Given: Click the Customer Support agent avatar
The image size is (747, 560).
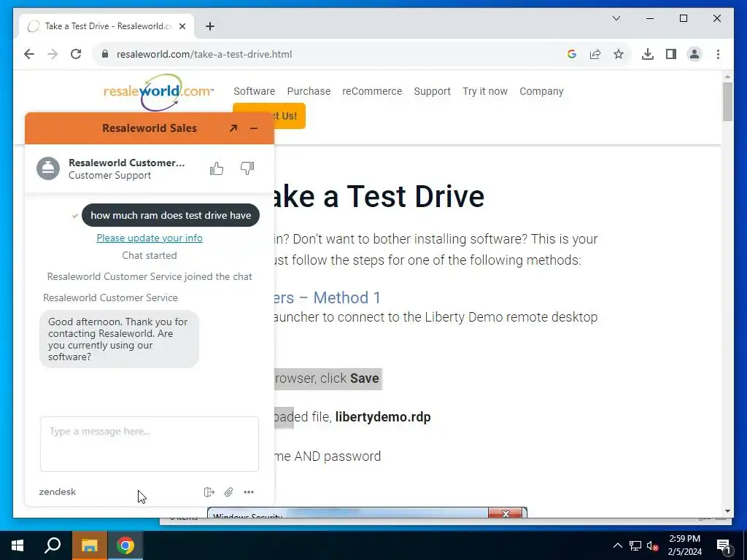Looking at the screenshot, I should coord(48,168).
